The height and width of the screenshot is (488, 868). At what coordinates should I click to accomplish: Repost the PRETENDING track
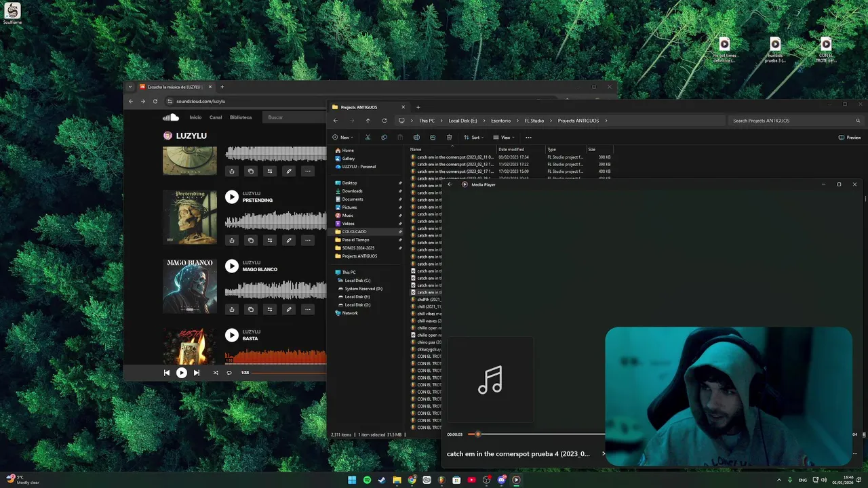(270, 240)
